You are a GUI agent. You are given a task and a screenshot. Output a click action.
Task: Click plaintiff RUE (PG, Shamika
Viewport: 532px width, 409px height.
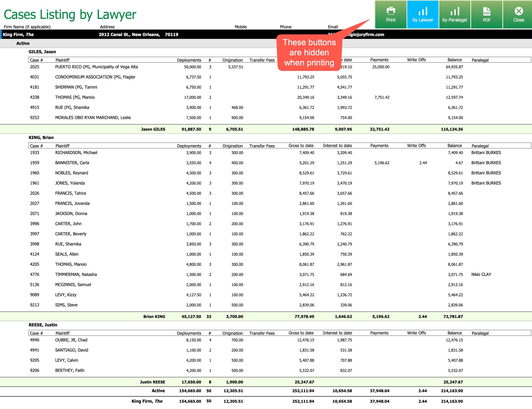coord(72,108)
